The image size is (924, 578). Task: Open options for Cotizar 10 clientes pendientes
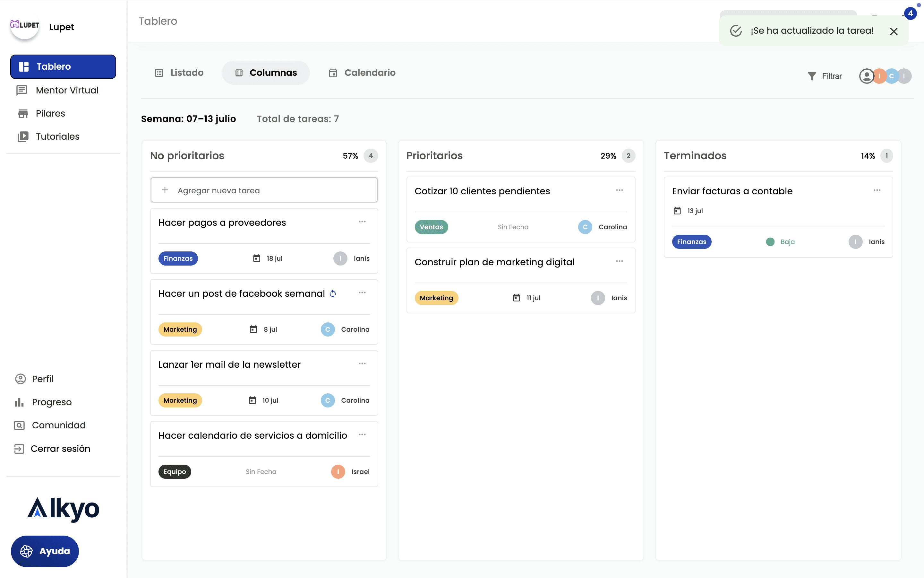[x=619, y=190]
